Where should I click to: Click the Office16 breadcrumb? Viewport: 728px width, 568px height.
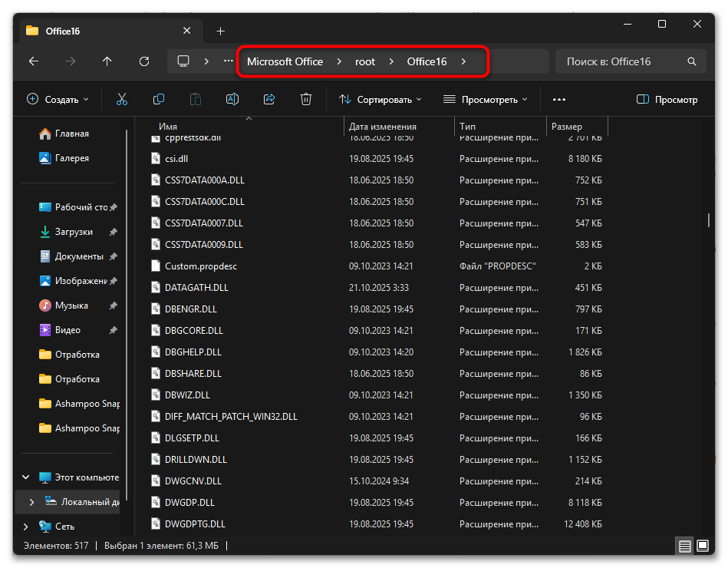tap(427, 61)
